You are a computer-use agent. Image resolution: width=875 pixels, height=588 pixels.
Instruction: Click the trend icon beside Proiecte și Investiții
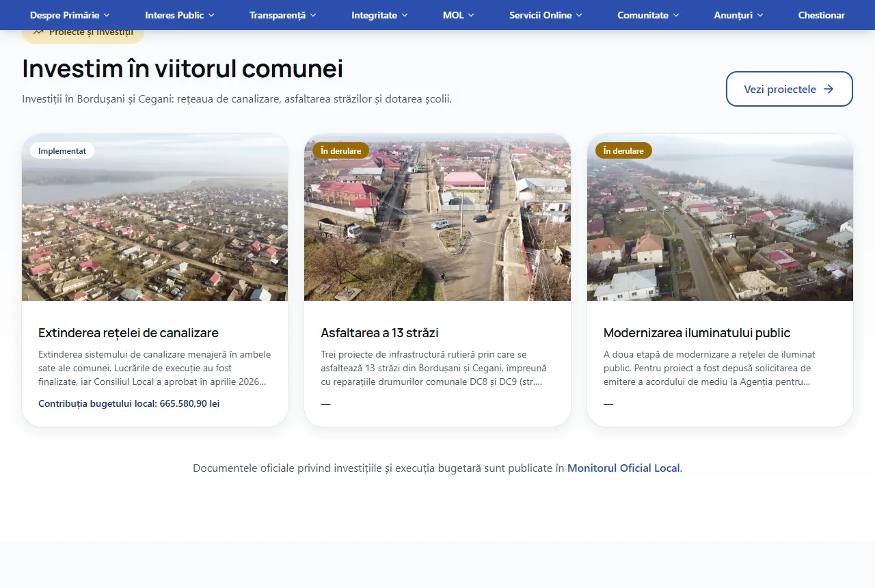click(x=38, y=31)
